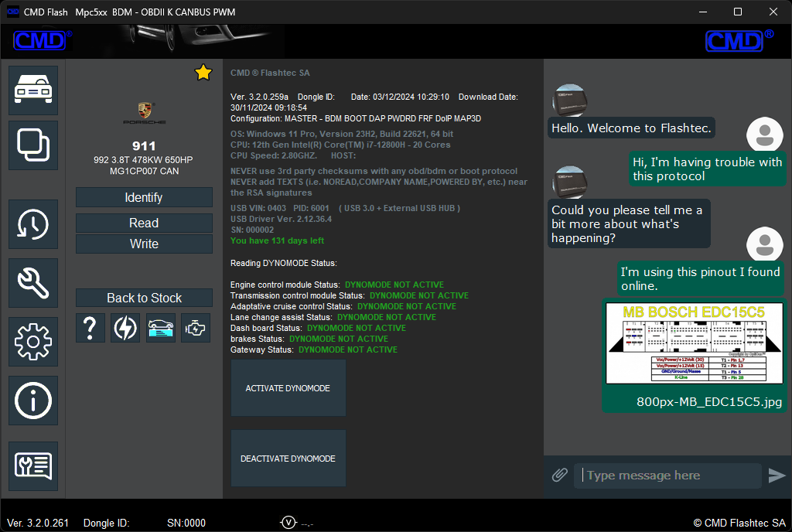
Task: Click the overlapping squares copy icon
Action: click(33, 145)
